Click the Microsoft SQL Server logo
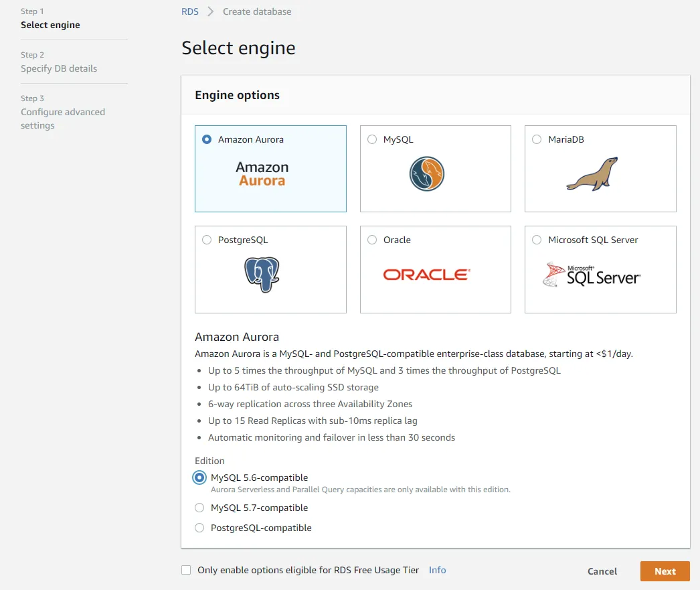 pyautogui.click(x=592, y=275)
